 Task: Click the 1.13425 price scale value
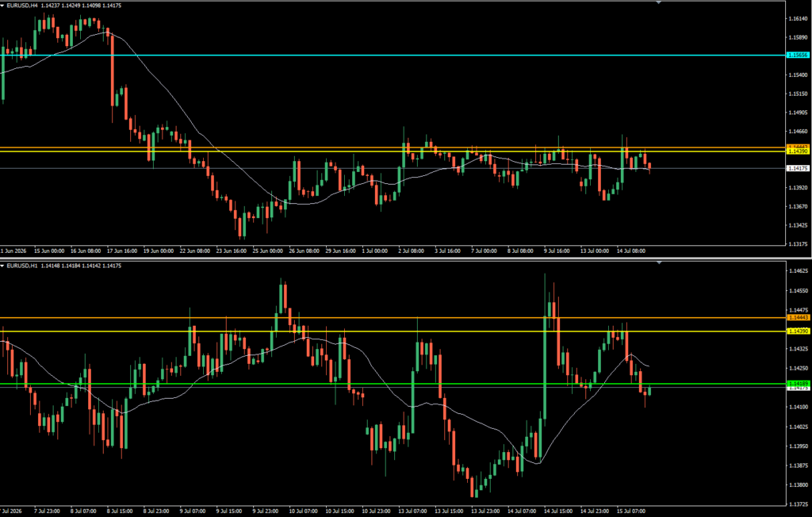coord(798,225)
